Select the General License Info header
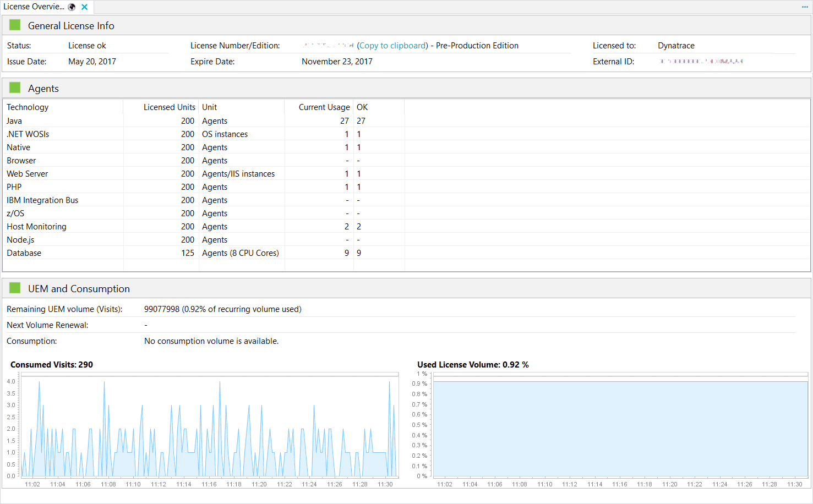813x504 pixels. click(x=406, y=25)
